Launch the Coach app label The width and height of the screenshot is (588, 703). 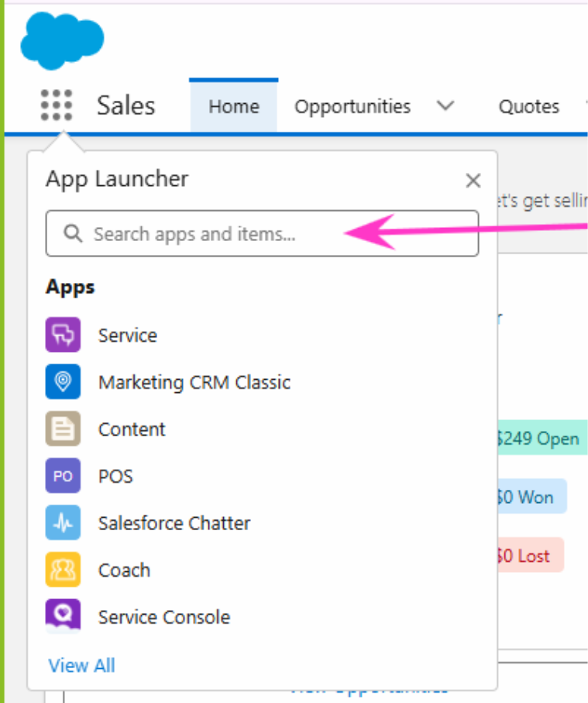click(124, 570)
